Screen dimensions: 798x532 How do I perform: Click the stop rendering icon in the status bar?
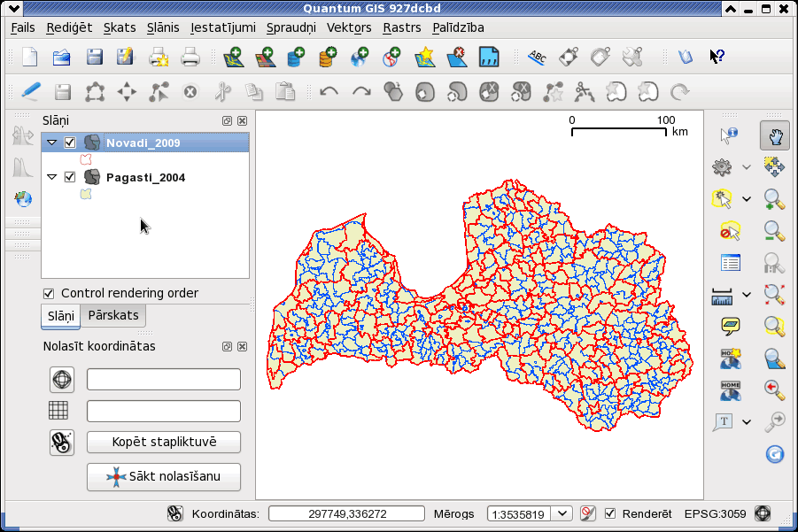click(588, 513)
